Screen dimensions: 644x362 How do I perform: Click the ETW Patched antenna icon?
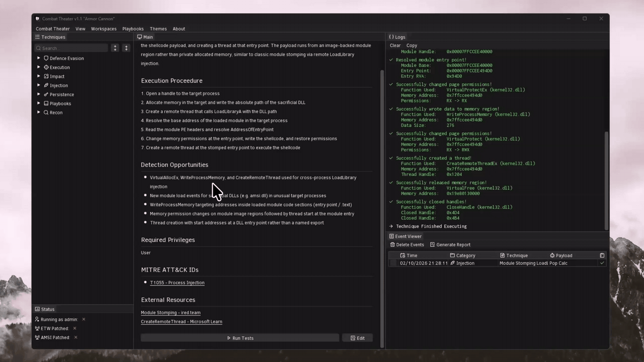click(x=37, y=328)
